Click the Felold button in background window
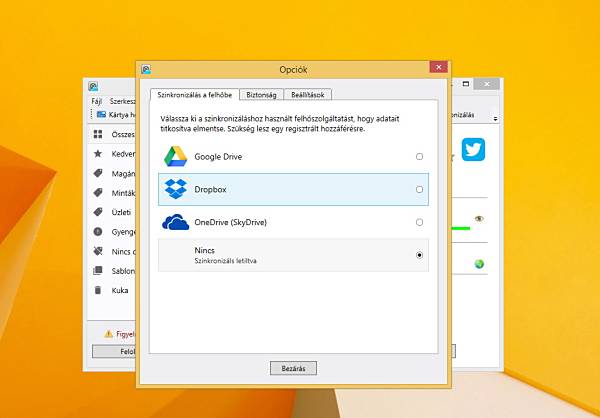The width and height of the screenshot is (600, 418). tap(114, 351)
